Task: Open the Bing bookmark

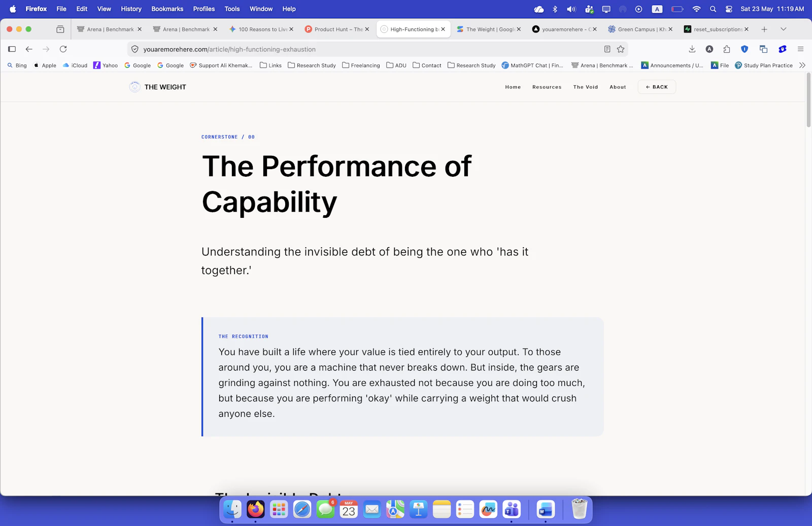Action: point(17,65)
